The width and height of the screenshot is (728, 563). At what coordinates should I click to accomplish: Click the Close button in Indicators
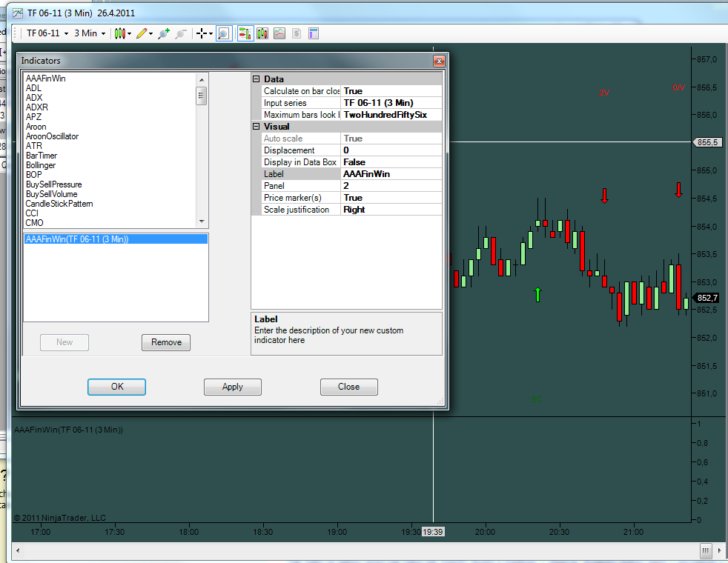pos(348,387)
